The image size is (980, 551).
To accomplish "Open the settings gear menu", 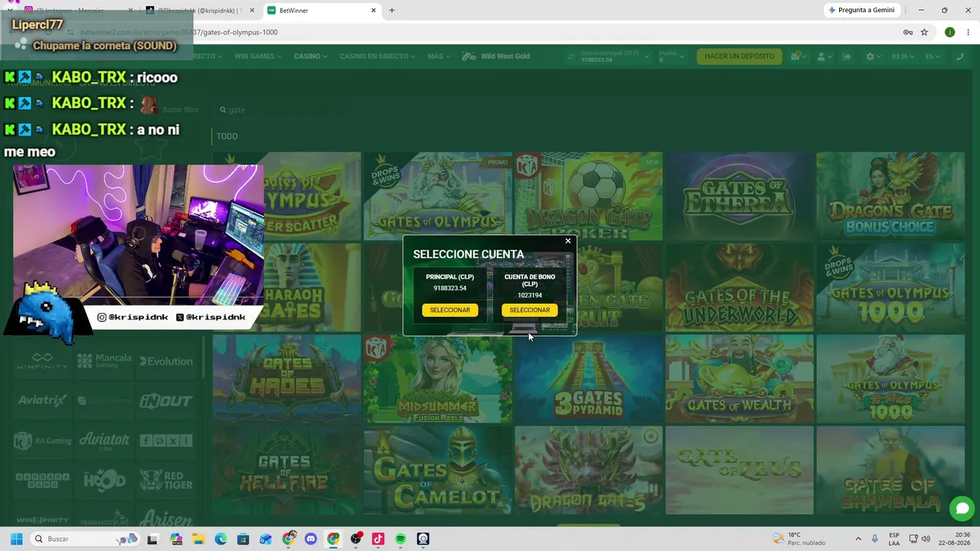I will (x=873, y=57).
